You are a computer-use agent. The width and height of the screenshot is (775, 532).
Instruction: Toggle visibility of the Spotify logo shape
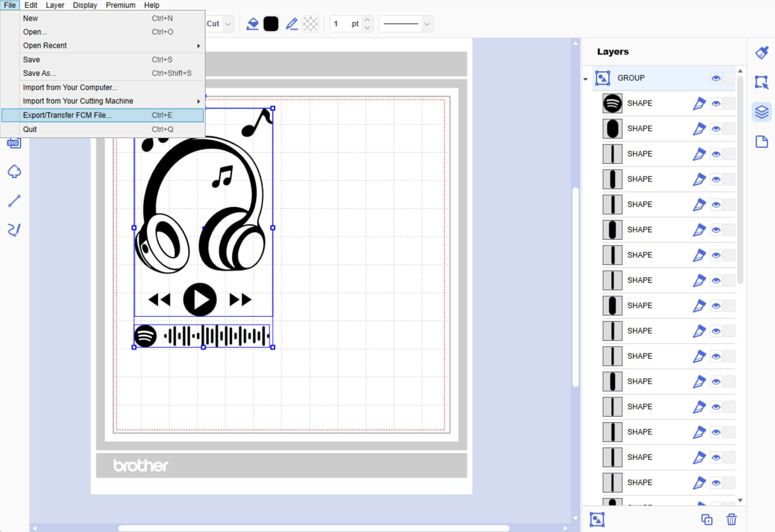pyautogui.click(x=716, y=104)
